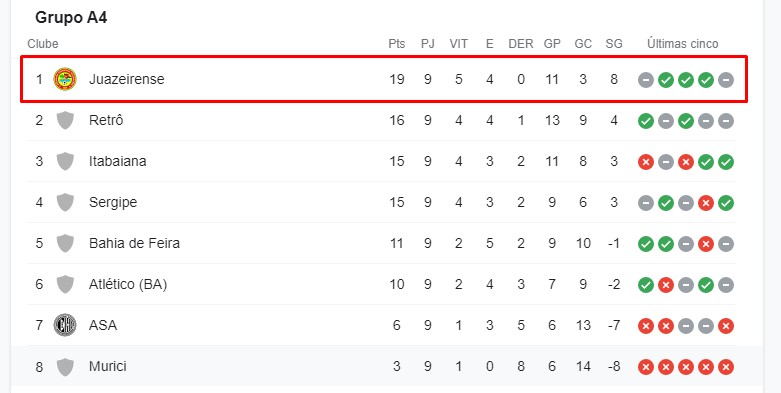The width and height of the screenshot is (781, 393).
Task: Click Murici's last red loss icon
Action: tap(726, 367)
